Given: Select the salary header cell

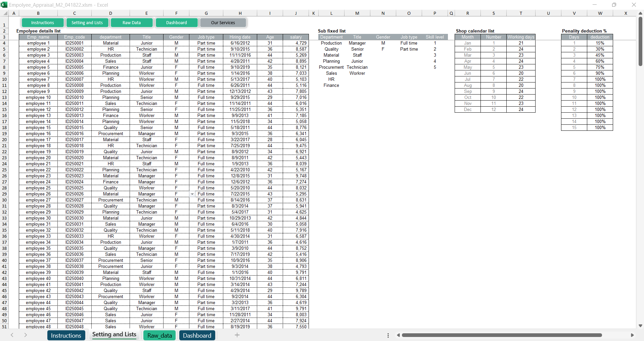Looking at the screenshot, I should point(295,37).
